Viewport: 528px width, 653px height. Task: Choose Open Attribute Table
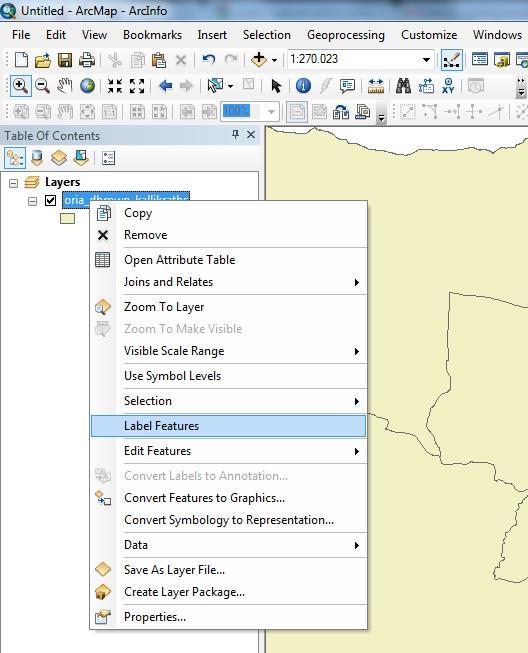pos(229,260)
